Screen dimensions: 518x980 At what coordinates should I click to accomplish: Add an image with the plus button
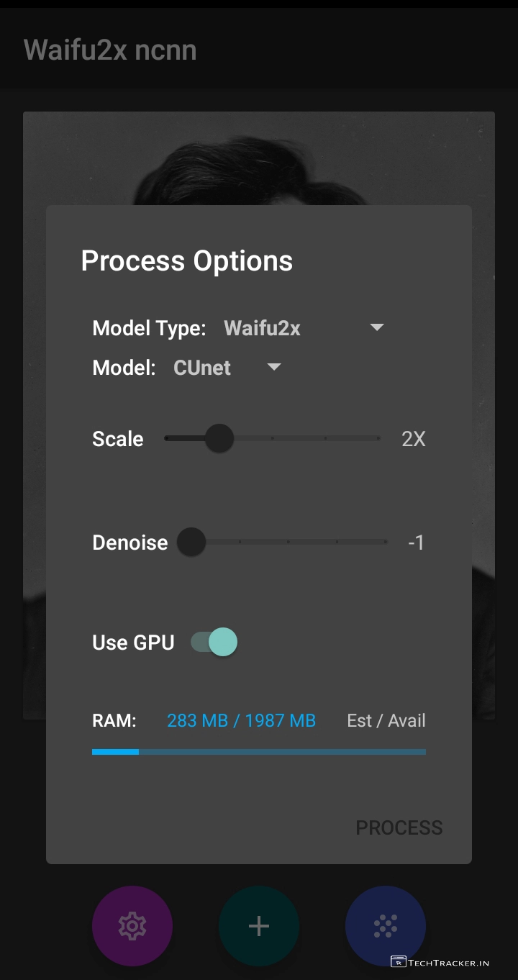pos(259,925)
